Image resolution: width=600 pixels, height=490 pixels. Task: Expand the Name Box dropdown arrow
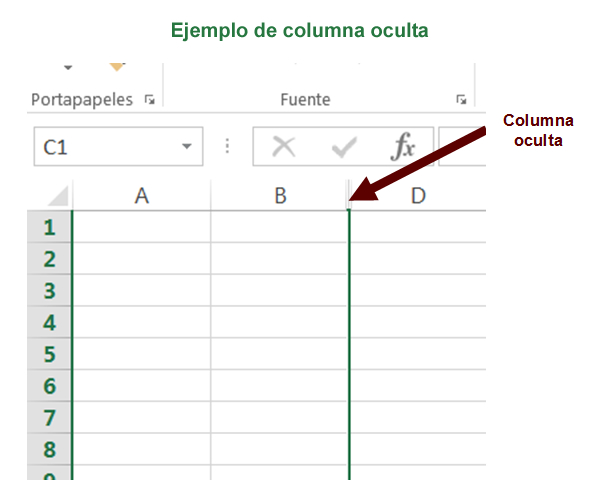tap(186, 146)
